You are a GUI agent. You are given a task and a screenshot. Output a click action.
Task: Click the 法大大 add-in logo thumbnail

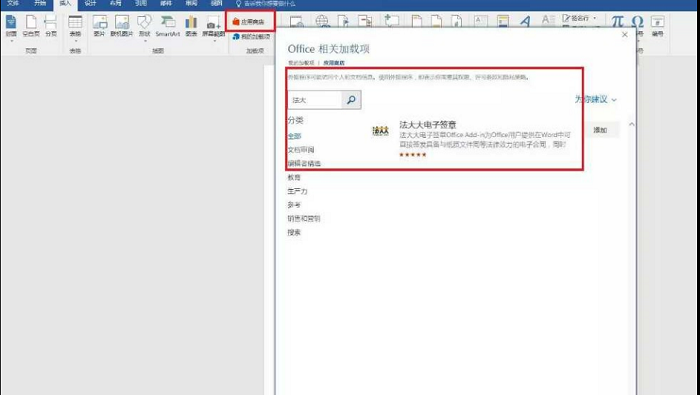click(x=380, y=131)
